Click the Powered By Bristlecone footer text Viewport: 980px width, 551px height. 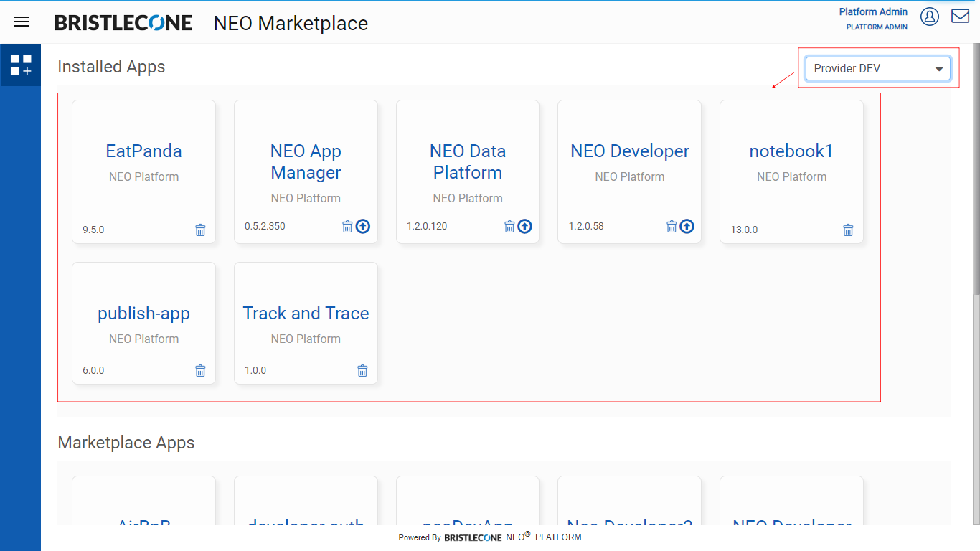click(x=490, y=537)
